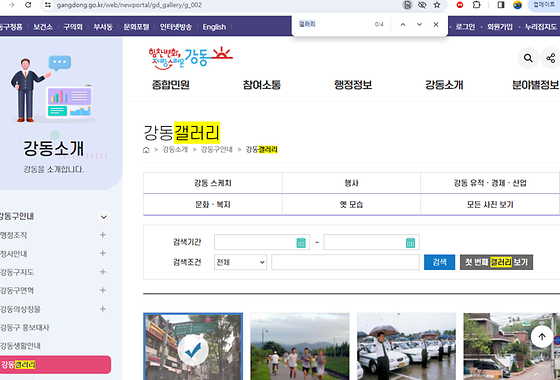Select the 문화·복지 tab
560x380 pixels.
coord(213,205)
